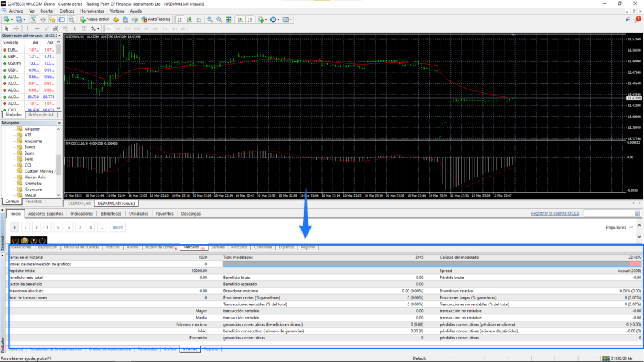Image resolution: width=644 pixels, height=362 pixels.
Task: Select candlestick chart type icon
Action: 189,19
